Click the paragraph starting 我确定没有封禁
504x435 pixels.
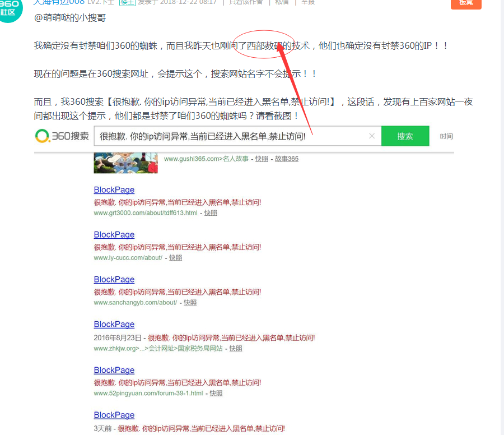point(241,46)
